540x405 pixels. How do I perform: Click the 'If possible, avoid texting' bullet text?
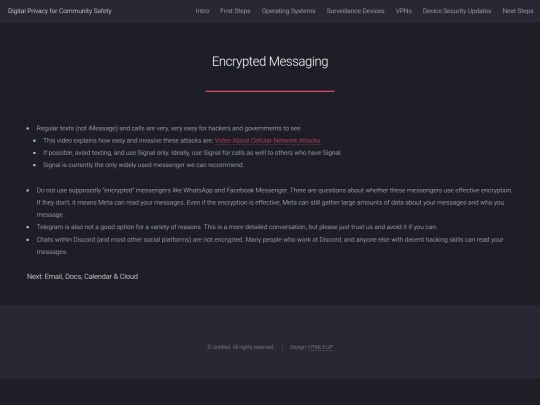pos(192,153)
